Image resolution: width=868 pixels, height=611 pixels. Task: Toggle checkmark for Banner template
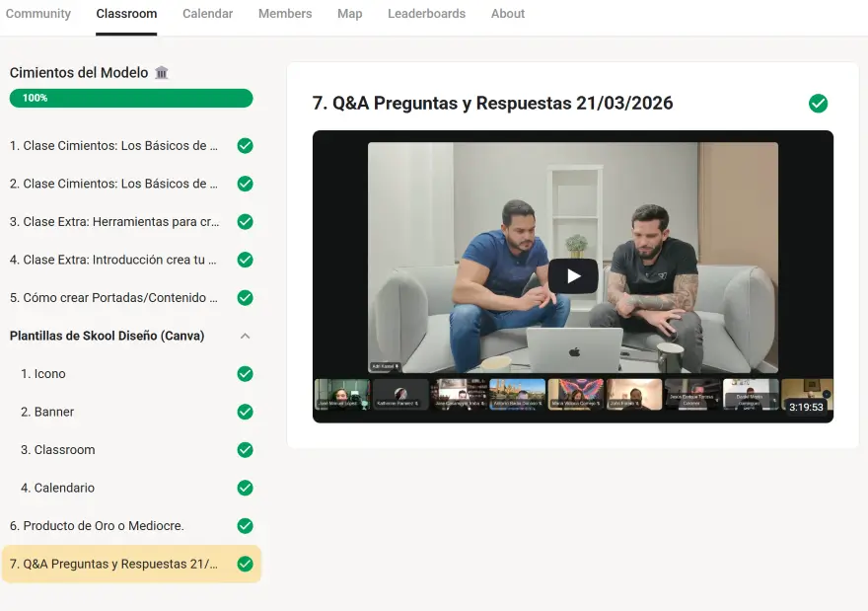(x=245, y=412)
